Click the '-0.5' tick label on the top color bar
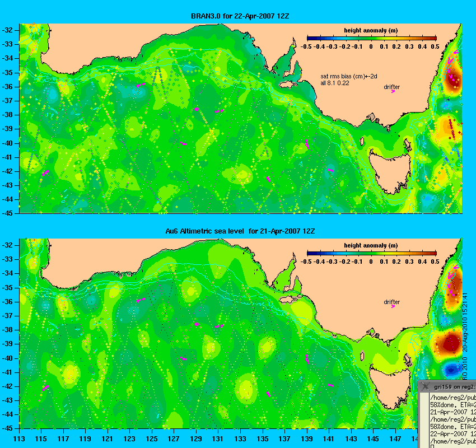476x448 pixels. pyautogui.click(x=306, y=46)
